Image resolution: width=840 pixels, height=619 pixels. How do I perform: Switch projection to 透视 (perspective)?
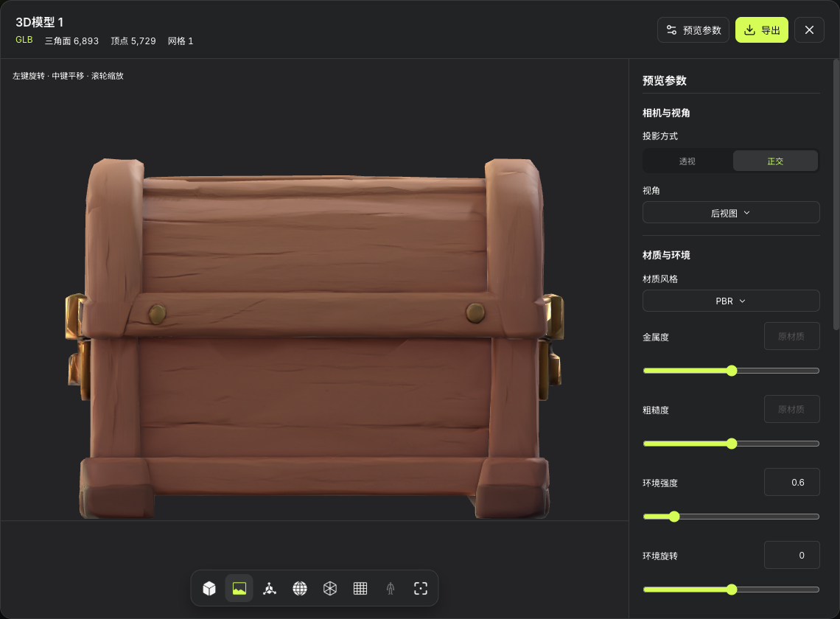point(687,161)
